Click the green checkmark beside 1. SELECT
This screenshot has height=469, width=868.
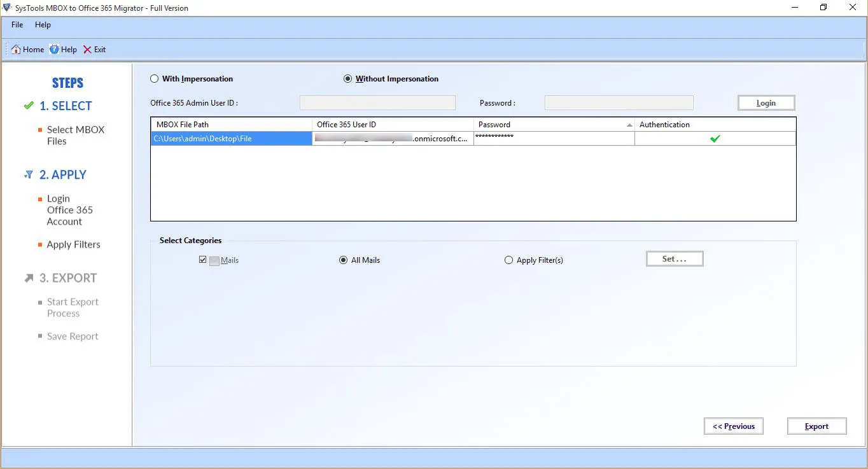[28, 106]
